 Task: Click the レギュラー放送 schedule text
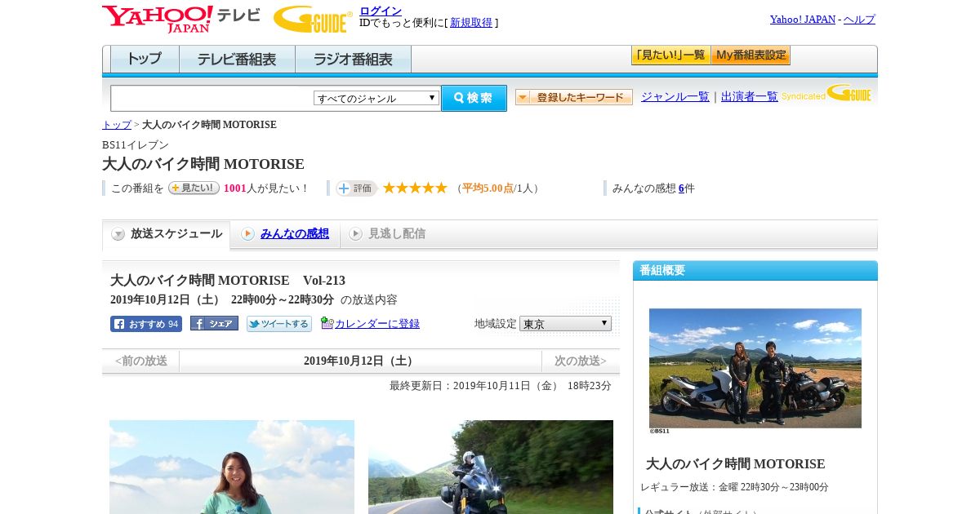[734, 487]
